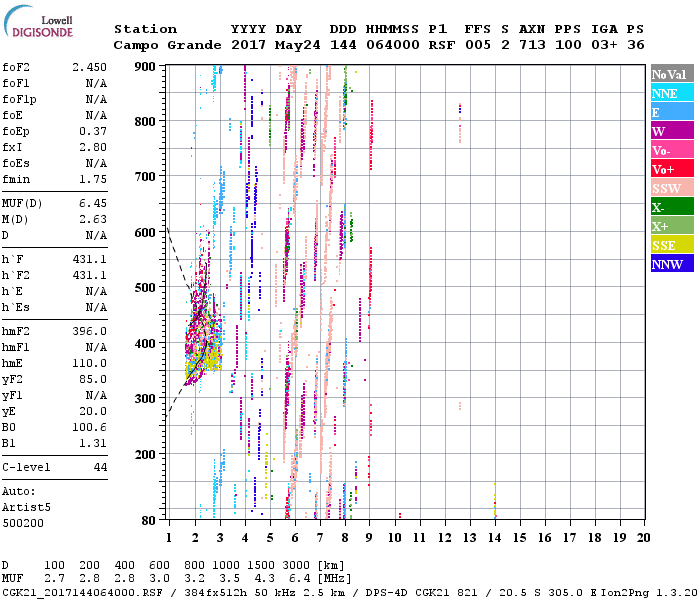The image size is (700, 600).
Task: Click the foEp value 0.37
Action: click(x=93, y=131)
